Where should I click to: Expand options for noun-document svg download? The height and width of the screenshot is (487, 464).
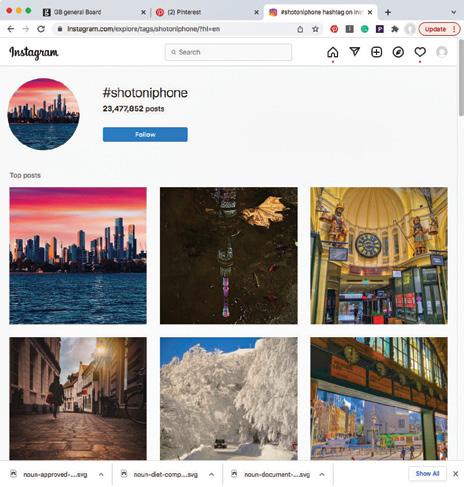coord(322,474)
